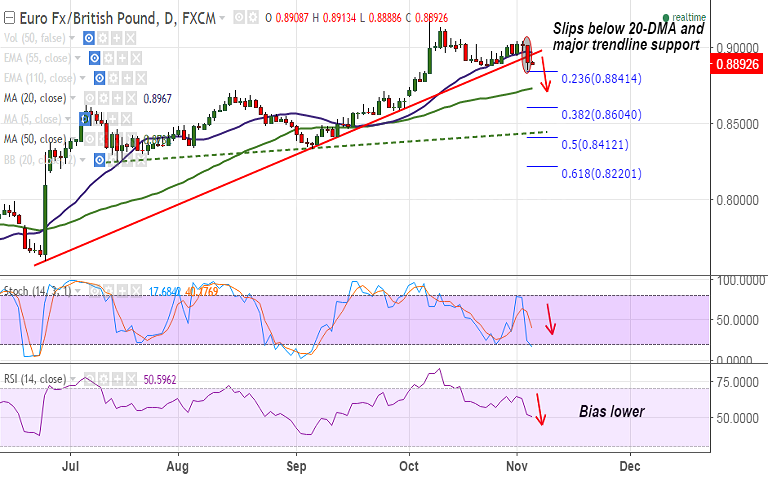This screenshot has width=768, height=480.
Task: Click the 0.90000 price axis label
Action: coord(738,48)
